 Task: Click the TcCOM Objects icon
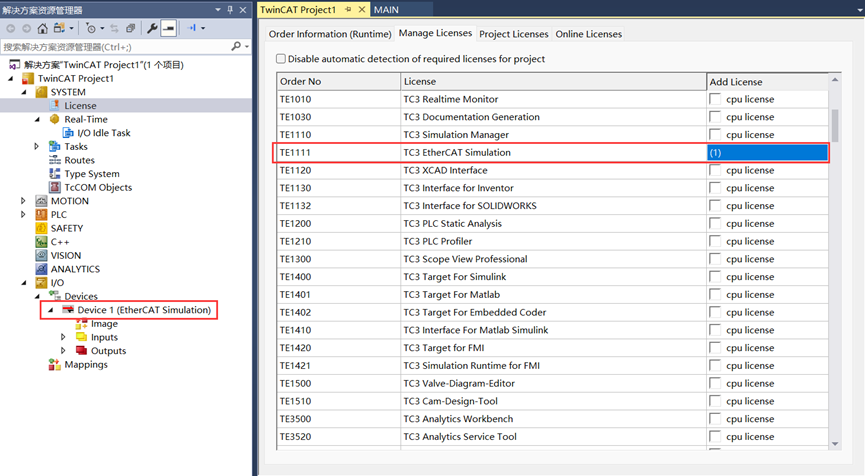pyautogui.click(x=55, y=188)
